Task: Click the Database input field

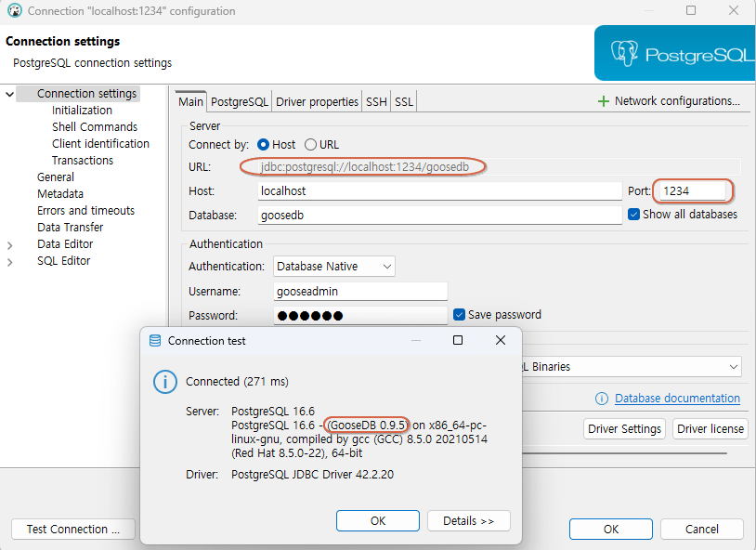Action: tap(439, 216)
